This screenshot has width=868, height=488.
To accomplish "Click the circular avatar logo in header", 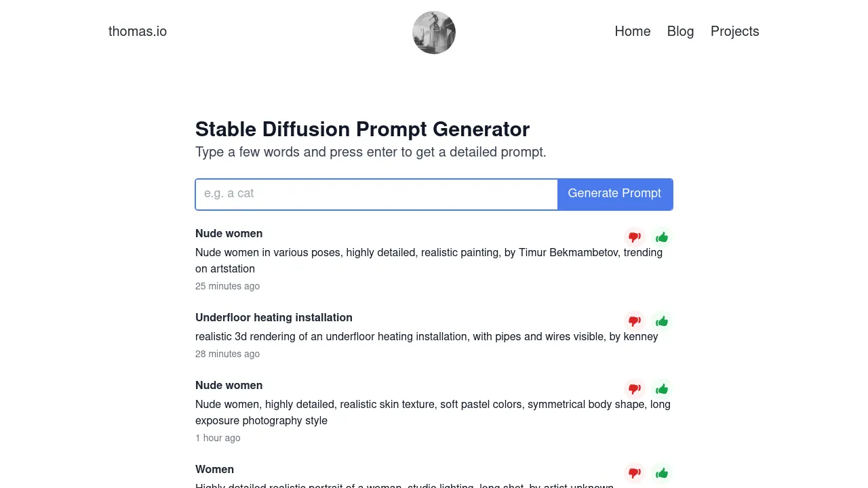I will coord(434,32).
